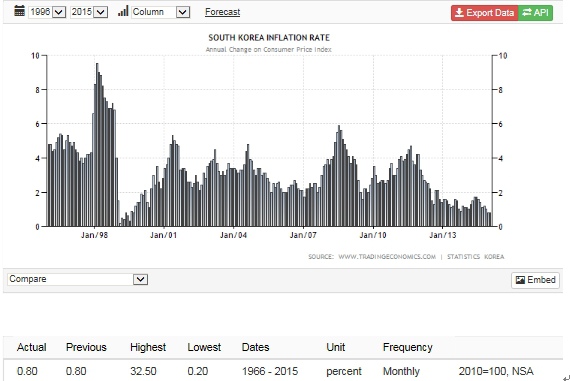Click the green API button
This screenshot has width=570, height=381.
point(535,13)
